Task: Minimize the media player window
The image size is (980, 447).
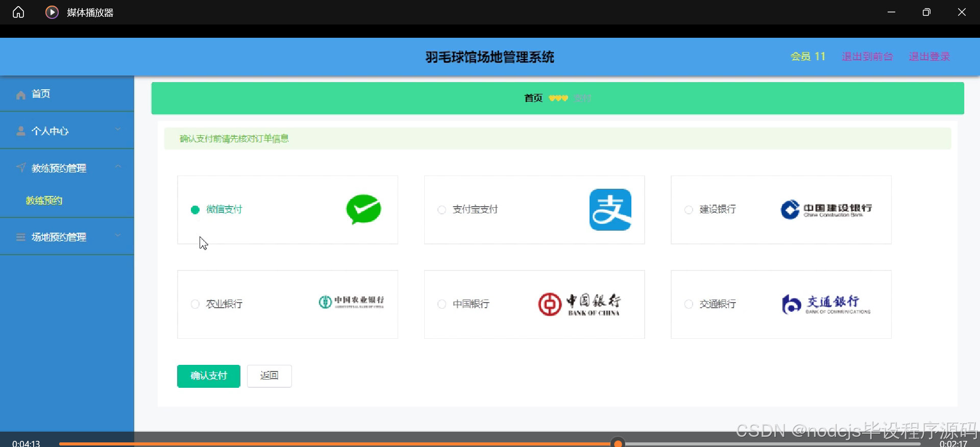Action: [x=892, y=12]
